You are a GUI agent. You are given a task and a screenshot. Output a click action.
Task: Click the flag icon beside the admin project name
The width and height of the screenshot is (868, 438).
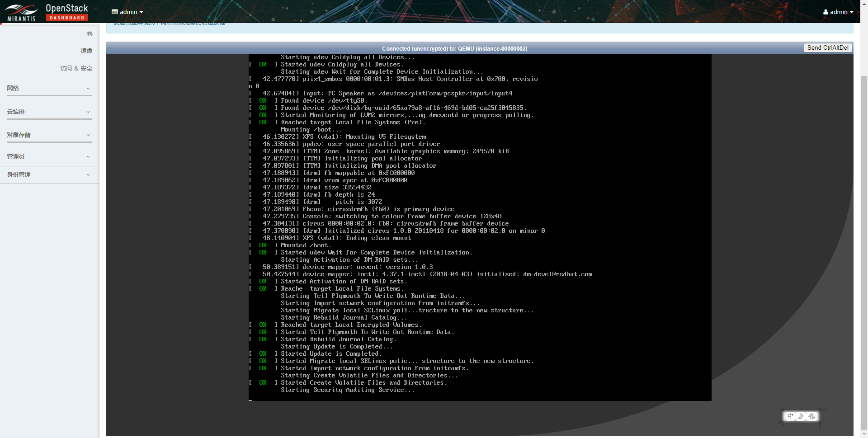[116, 12]
